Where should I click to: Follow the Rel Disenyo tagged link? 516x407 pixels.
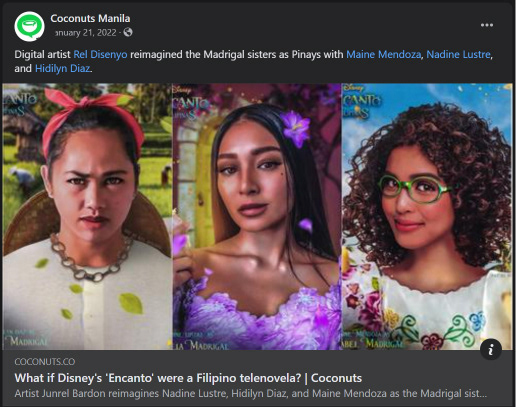[x=100, y=54]
